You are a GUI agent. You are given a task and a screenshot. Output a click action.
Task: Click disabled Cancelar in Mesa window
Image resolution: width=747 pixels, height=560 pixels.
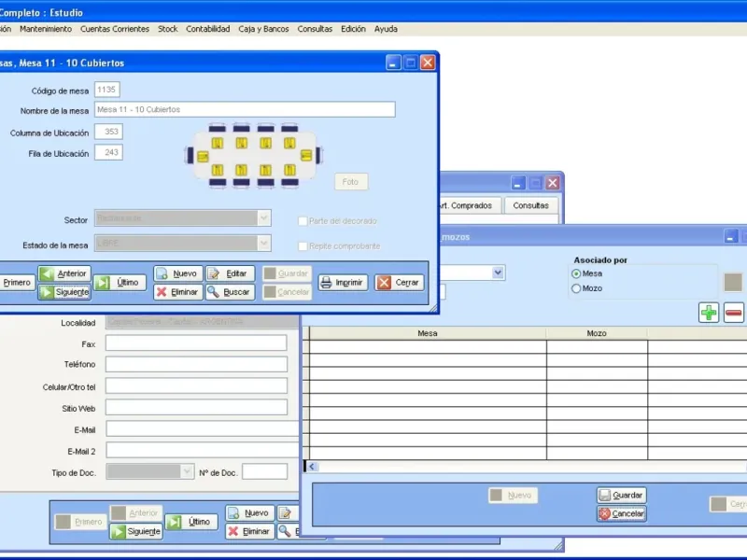tap(288, 292)
